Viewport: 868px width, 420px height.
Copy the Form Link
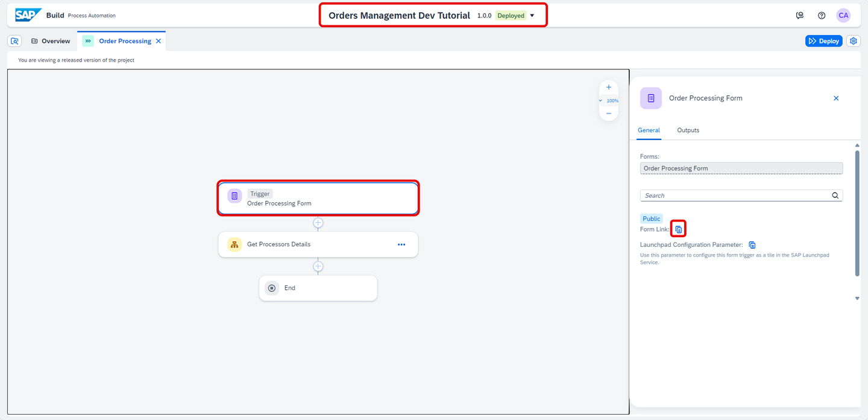click(x=679, y=229)
